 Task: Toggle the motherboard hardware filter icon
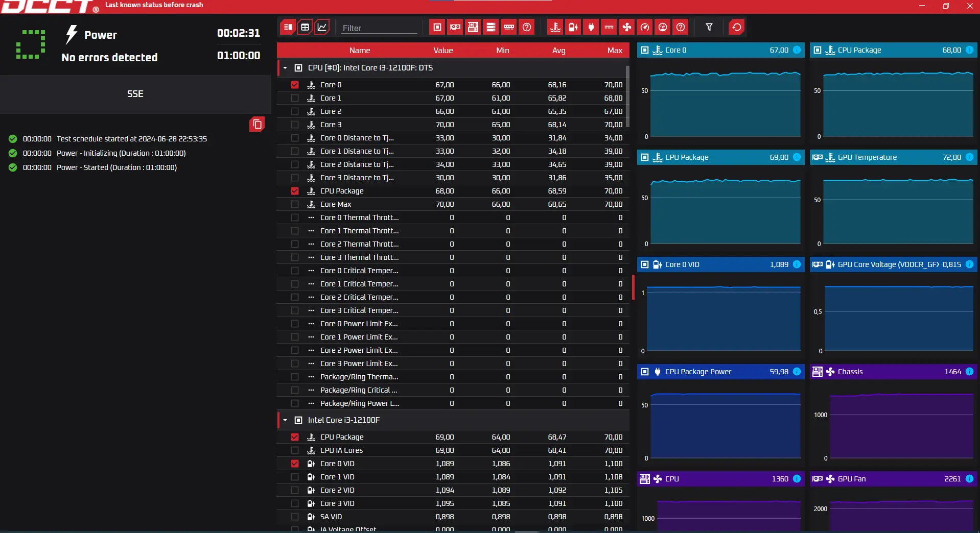tap(473, 27)
